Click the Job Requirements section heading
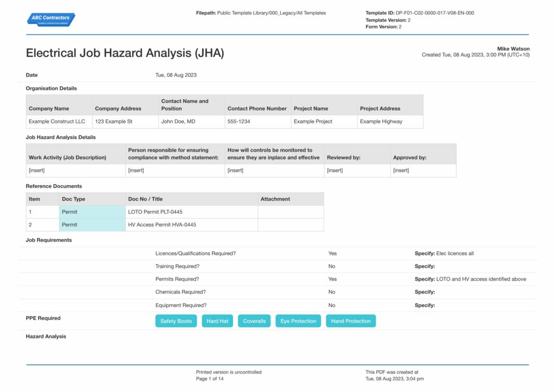555x392 pixels. pyautogui.click(x=48, y=240)
